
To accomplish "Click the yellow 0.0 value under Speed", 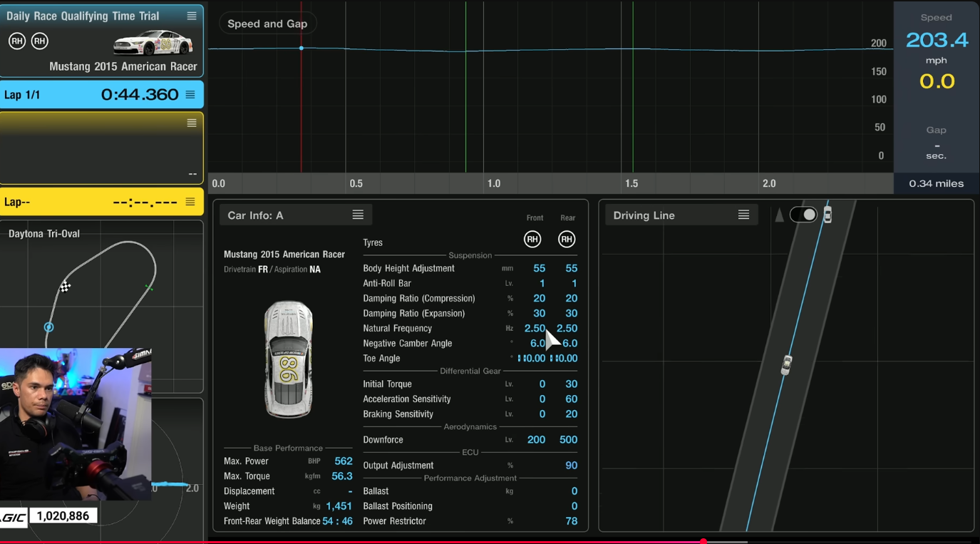I will tap(937, 81).
